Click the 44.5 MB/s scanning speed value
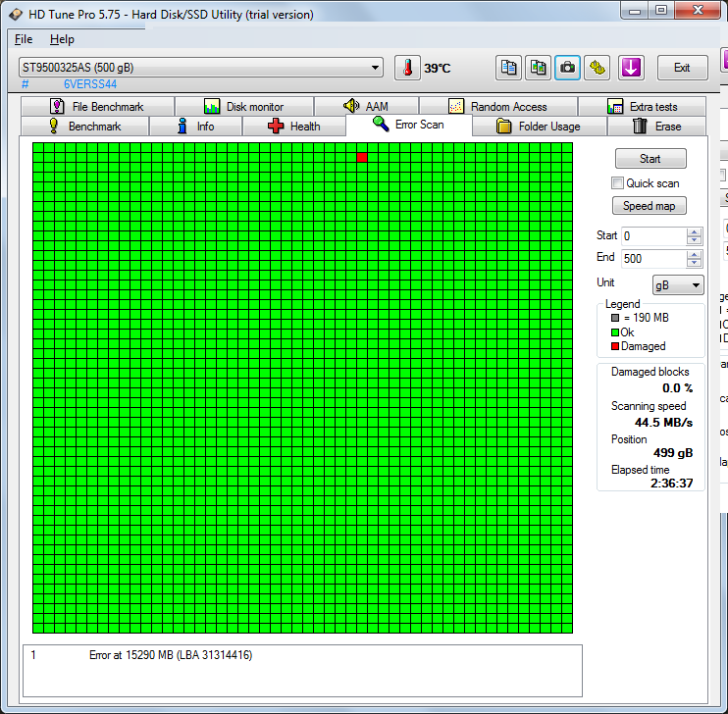Viewport: 728px width, 714px height. click(663, 423)
